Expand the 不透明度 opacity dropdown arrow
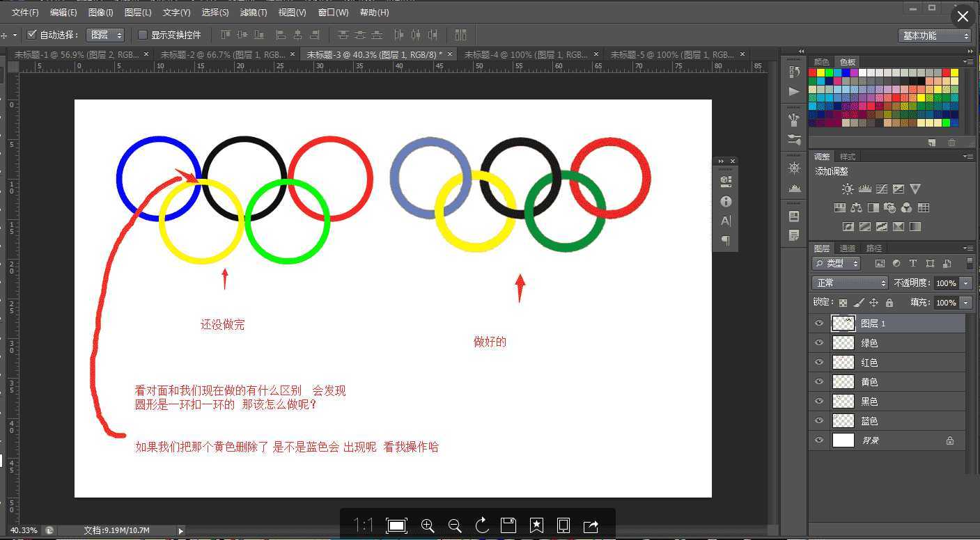 click(x=965, y=283)
